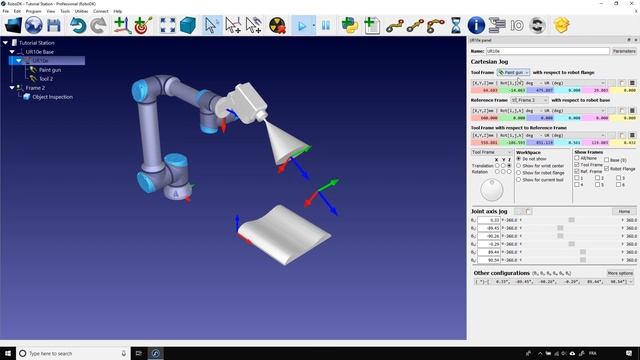Save the station with the floppy disk icon
The height and width of the screenshot is (360, 640).
[53, 25]
